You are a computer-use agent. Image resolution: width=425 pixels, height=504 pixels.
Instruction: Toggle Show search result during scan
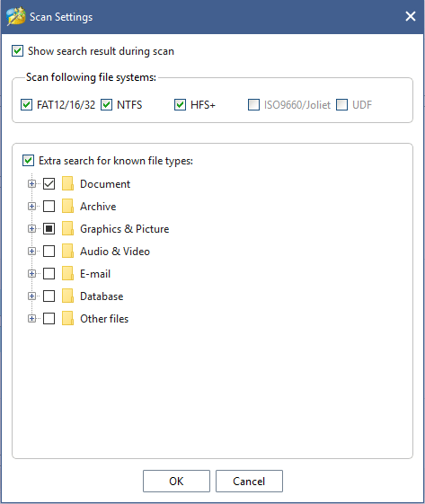(x=17, y=51)
